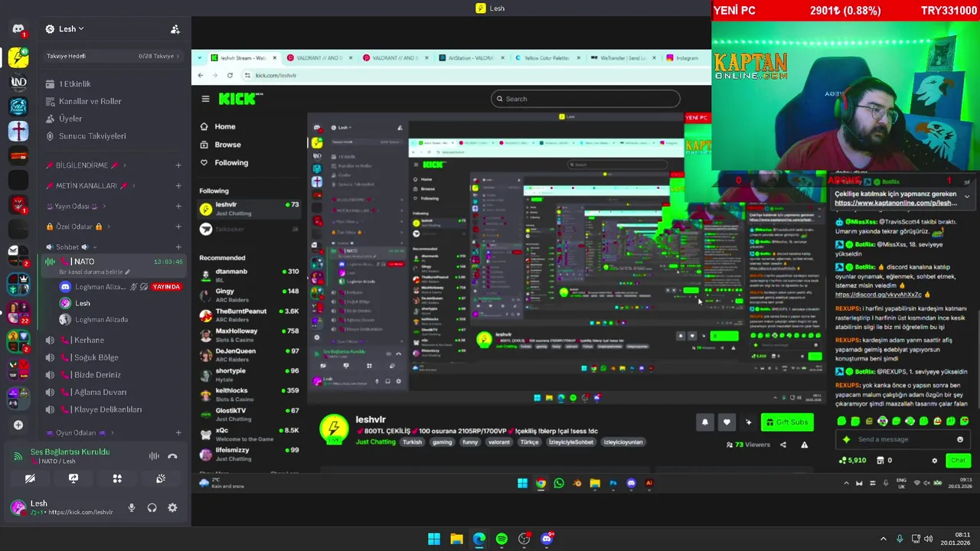Open Discord direct messages home icon
The width and height of the screenshot is (980, 551).
click(18, 29)
